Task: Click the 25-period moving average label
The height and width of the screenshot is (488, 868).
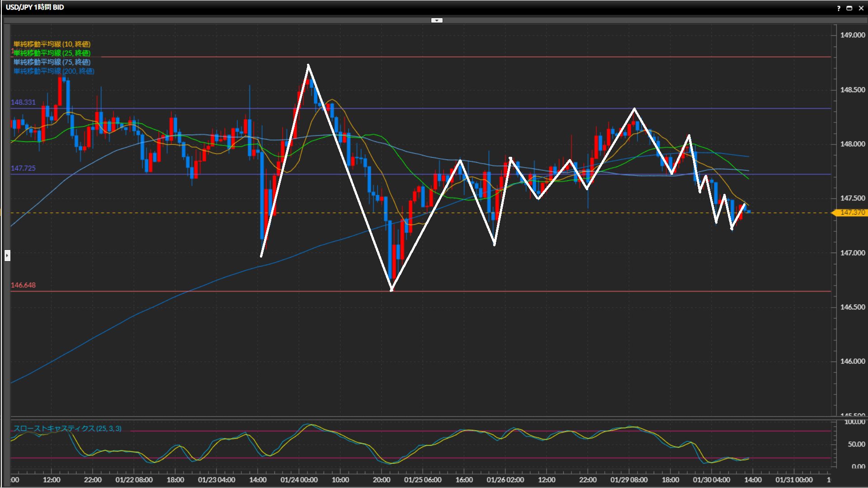Action: click(52, 53)
